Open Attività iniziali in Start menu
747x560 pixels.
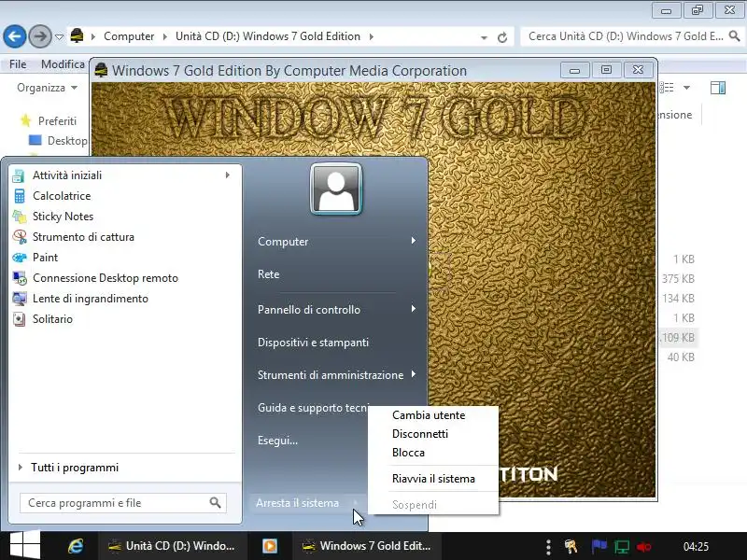point(66,175)
